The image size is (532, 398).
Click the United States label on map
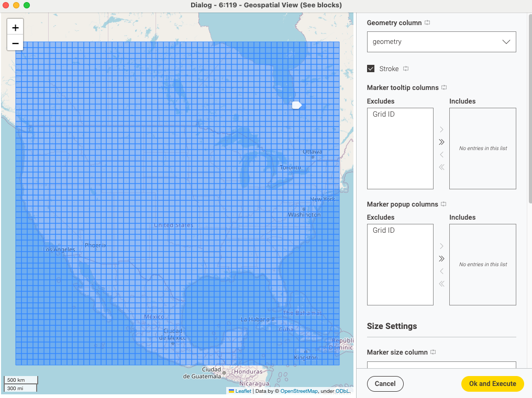pyautogui.click(x=173, y=225)
